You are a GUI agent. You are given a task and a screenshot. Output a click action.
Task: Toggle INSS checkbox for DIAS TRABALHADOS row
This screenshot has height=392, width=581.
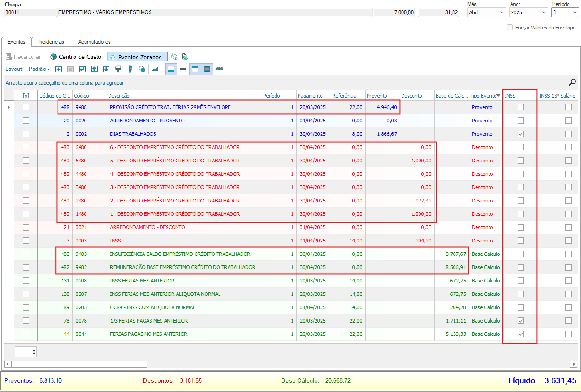(x=520, y=134)
